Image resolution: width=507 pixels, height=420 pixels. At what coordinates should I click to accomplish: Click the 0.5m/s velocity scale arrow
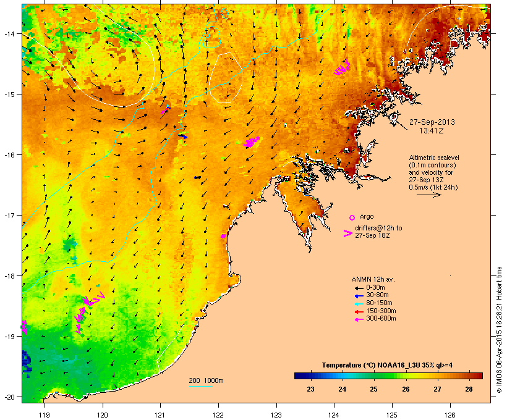(428, 195)
